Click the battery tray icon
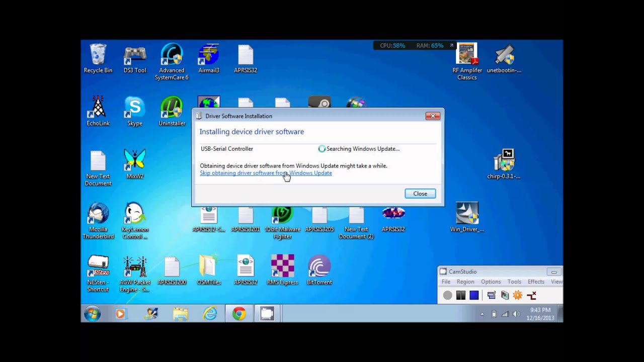644x362 pixels. pos(494,314)
